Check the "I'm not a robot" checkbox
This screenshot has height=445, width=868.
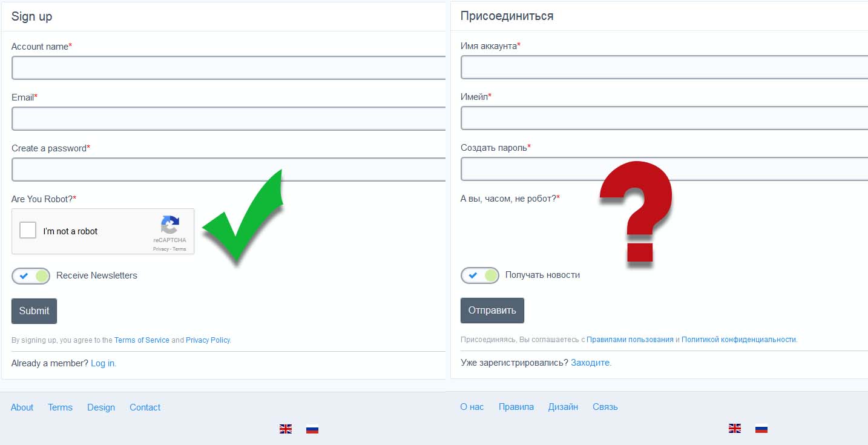(x=28, y=231)
